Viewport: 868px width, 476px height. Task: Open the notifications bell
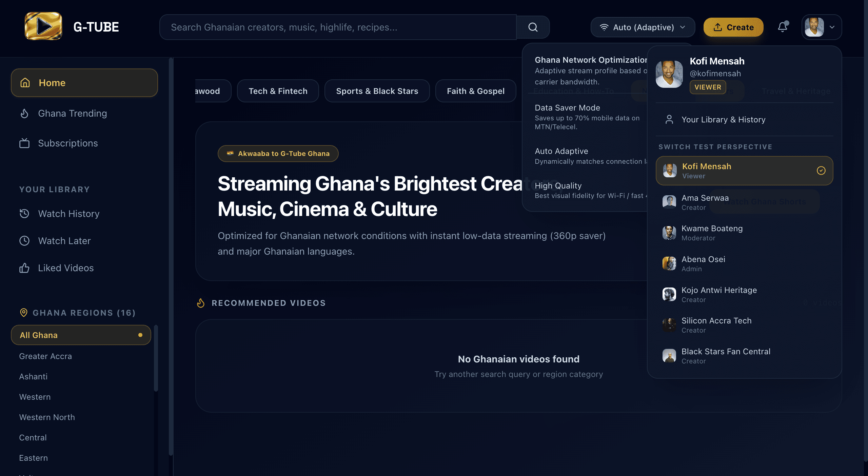783,27
